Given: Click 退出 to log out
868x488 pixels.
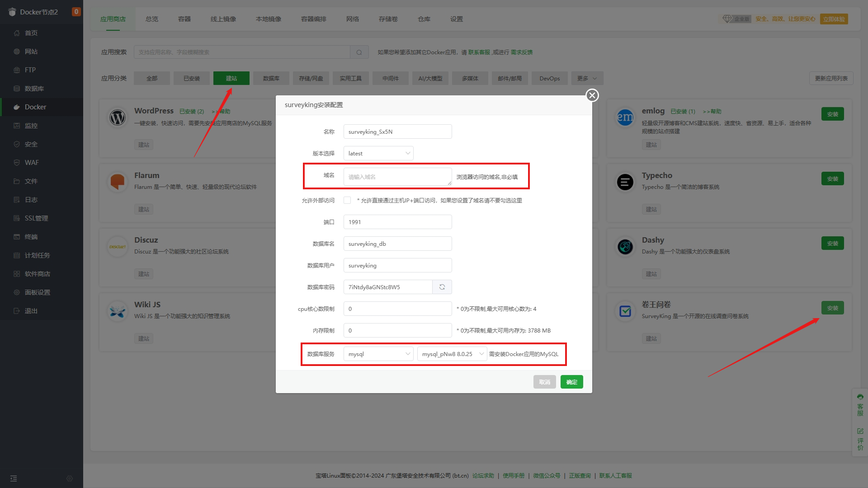Looking at the screenshot, I should pos(42,311).
